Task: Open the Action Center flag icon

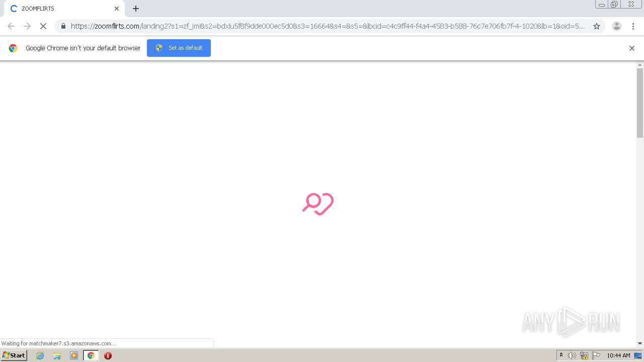Action: (596, 355)
